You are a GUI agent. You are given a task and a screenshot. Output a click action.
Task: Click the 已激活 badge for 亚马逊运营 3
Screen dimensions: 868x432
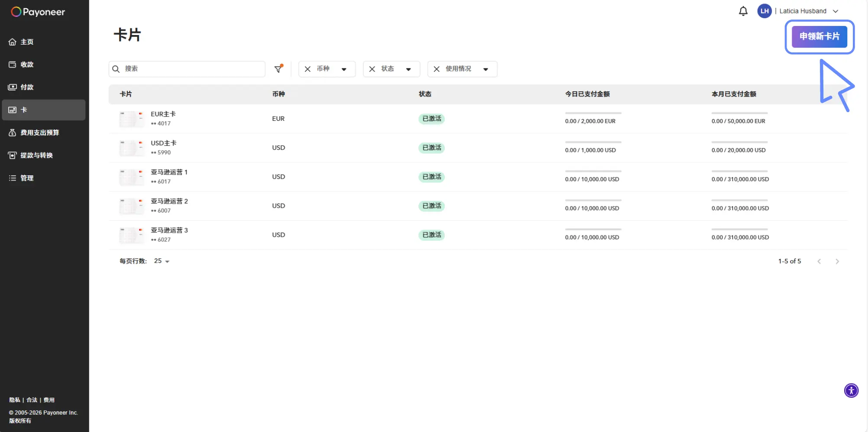(432, 235)
